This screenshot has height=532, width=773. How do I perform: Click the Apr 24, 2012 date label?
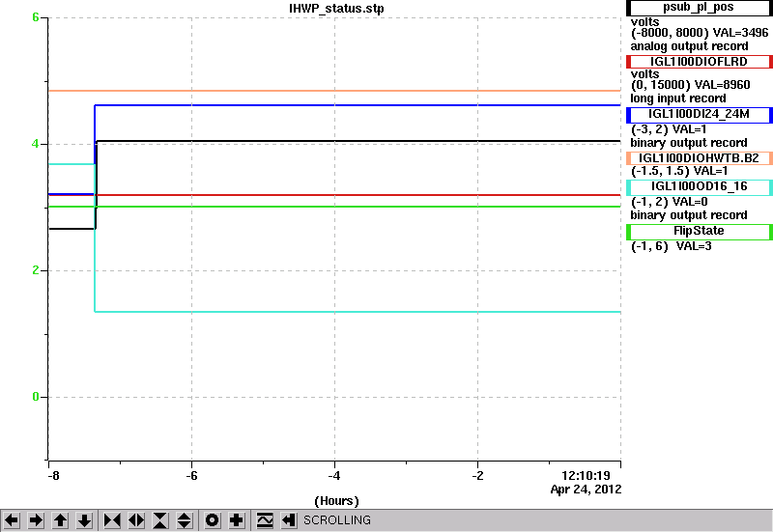[586, 490]
